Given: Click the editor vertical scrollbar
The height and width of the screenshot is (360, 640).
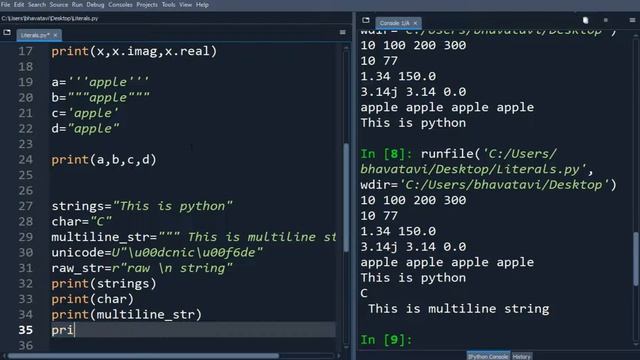Looking at the screenshot, I should pyautogui.click(x=346, y=198).
